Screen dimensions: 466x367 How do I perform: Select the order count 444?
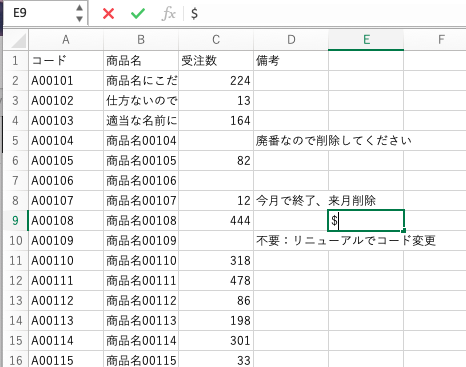tap(216, 221)
